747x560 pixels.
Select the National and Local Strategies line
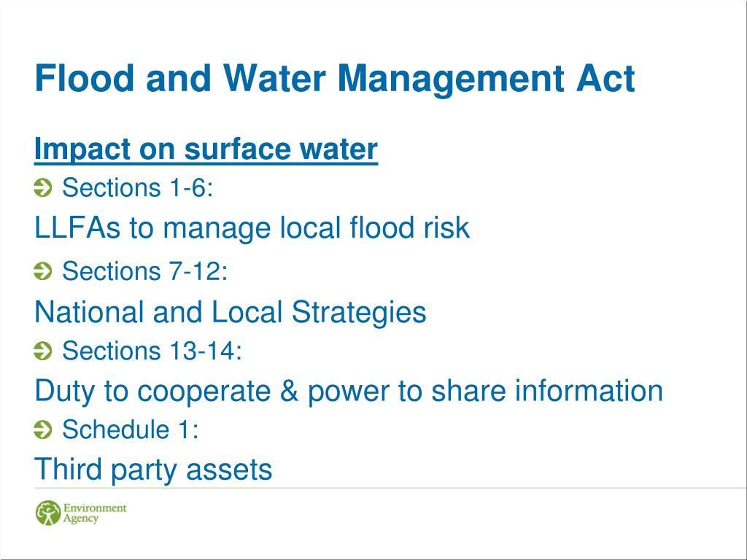231,313
